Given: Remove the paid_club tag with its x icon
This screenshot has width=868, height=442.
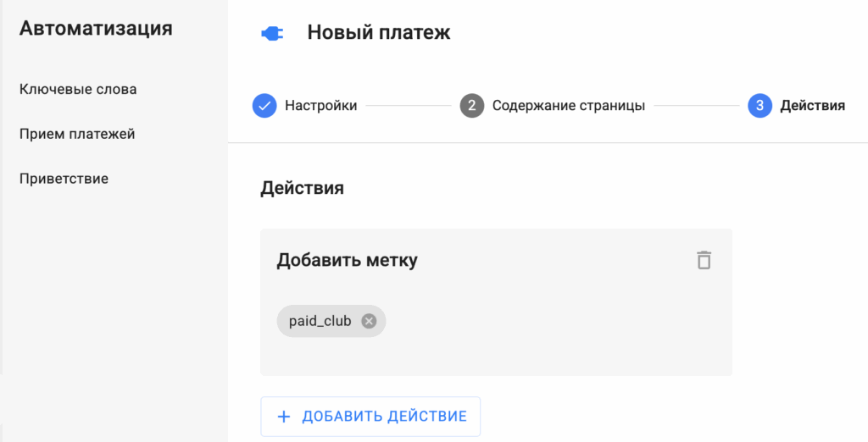Looking at the screenshot, I should click(x=369, y=321).
